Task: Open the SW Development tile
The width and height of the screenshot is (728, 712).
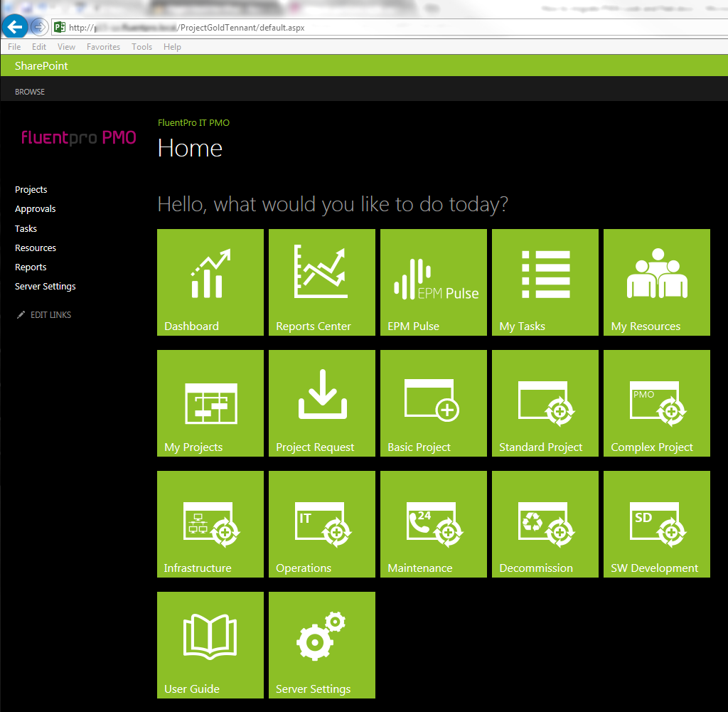Action: [657, 524]
